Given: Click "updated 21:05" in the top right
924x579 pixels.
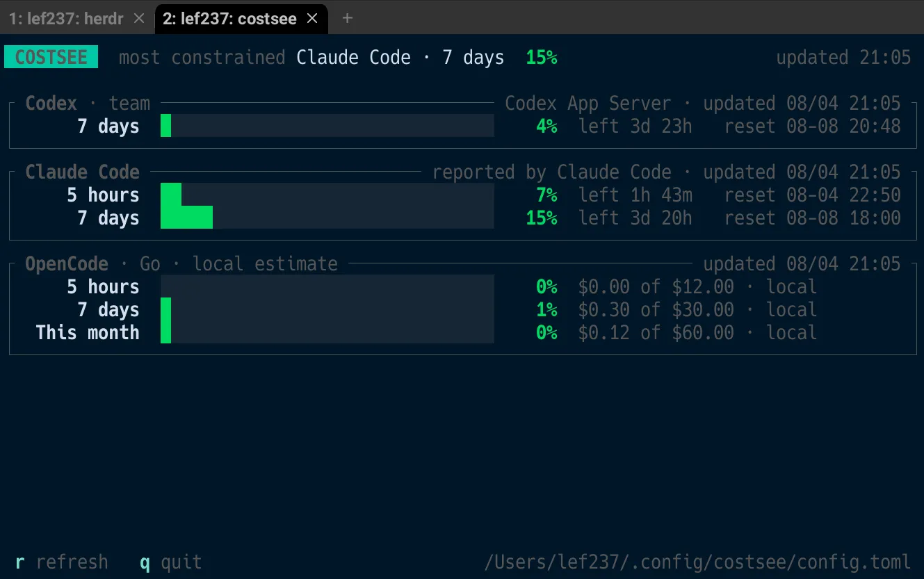Looking at the screenshot, I should (843, 57).
